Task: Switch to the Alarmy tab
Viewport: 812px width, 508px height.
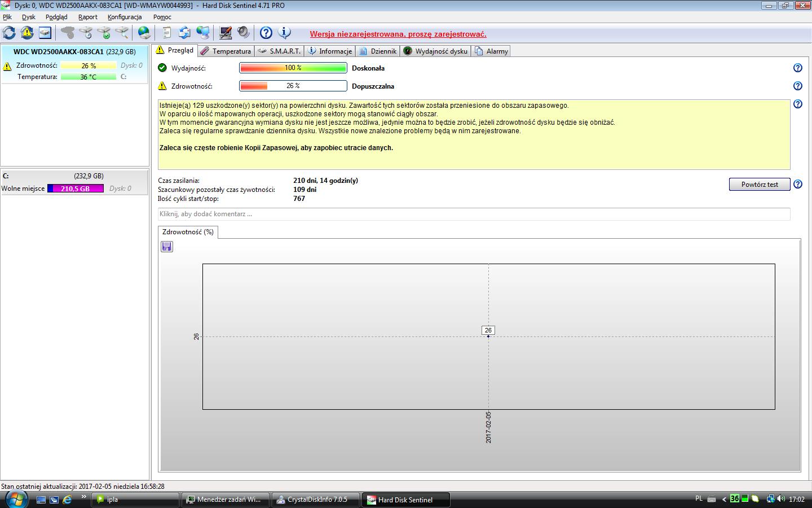Action: pos(491,51)
